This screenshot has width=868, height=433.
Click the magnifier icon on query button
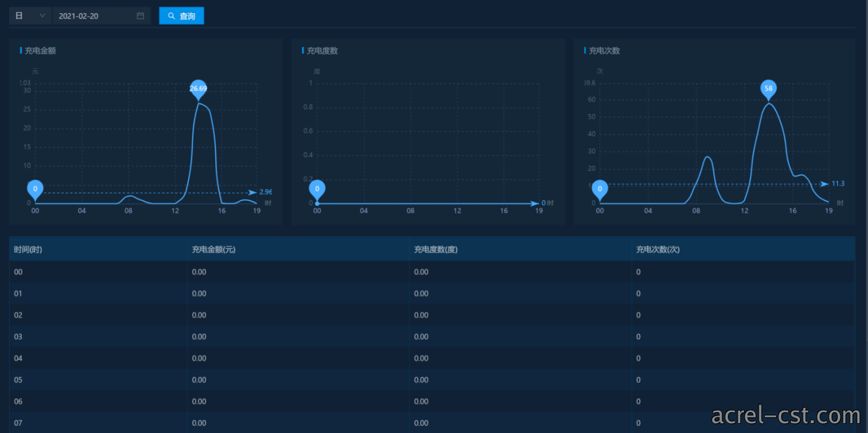pos(172,15)
